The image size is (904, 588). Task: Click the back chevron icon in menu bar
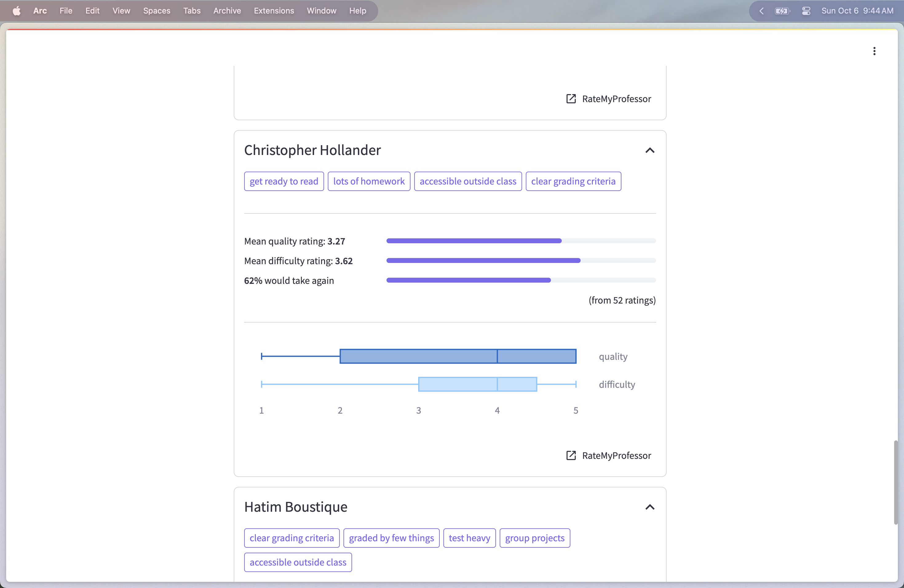761,11
